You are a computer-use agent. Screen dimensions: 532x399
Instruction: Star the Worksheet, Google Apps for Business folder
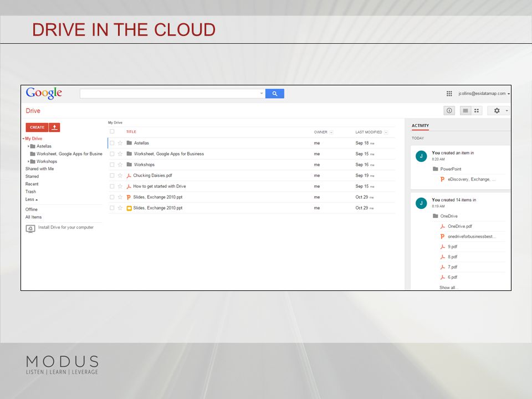pos(120,154)
